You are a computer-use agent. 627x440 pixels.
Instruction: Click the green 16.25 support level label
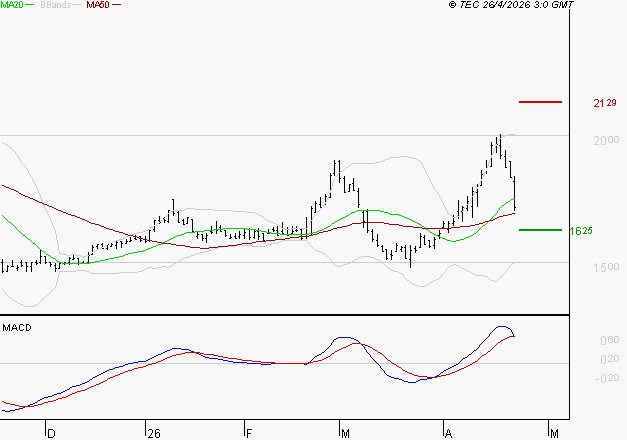pyautogui.click(x=581, y=231)
